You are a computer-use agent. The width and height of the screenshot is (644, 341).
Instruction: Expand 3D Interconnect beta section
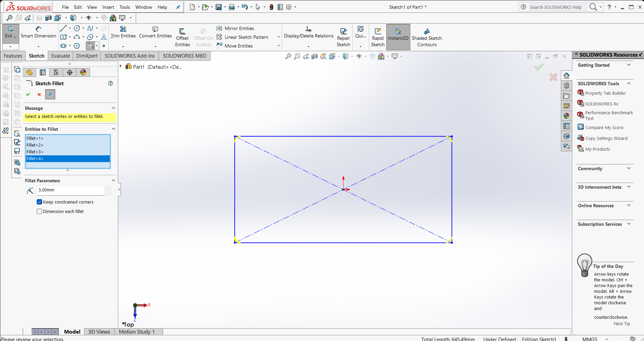tap(629, 187)
